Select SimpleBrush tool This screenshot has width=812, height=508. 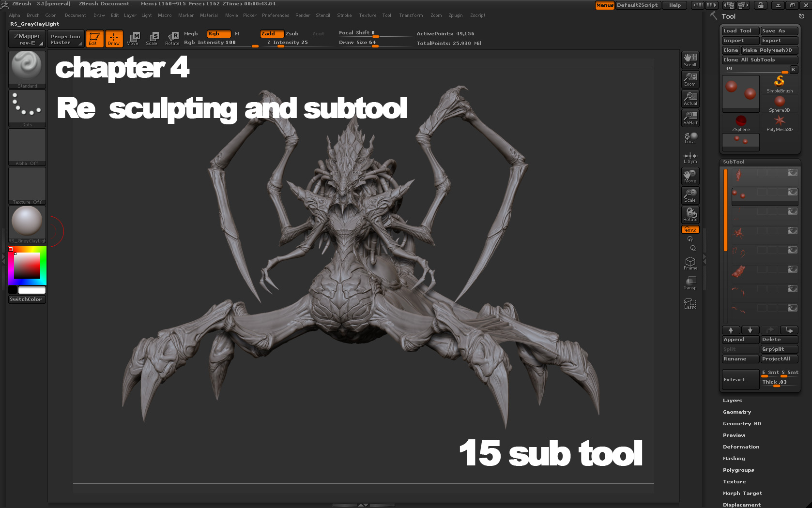(779, 84)
